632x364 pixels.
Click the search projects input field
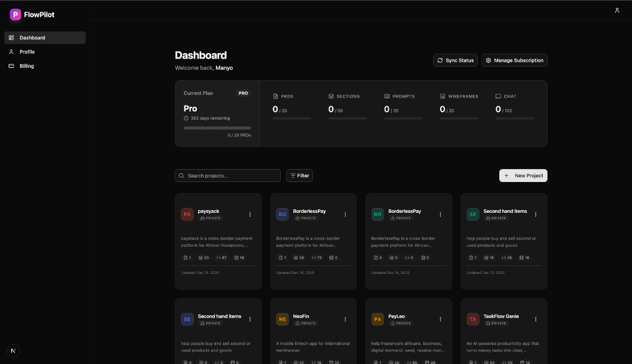pos(227,175)
